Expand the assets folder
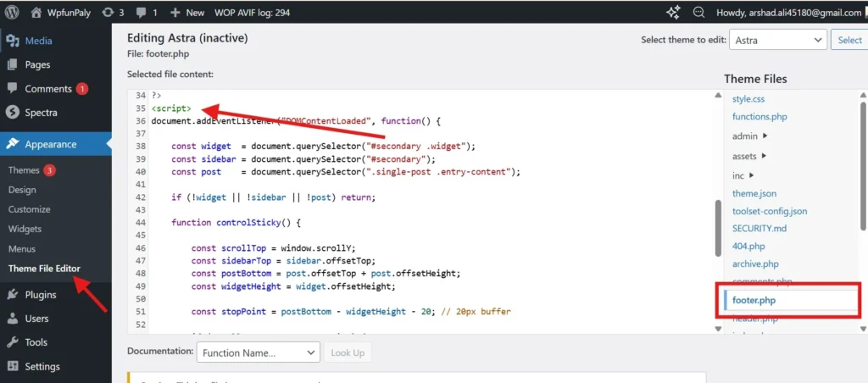Screen dimensions: 868x383 tap(749, 156)
